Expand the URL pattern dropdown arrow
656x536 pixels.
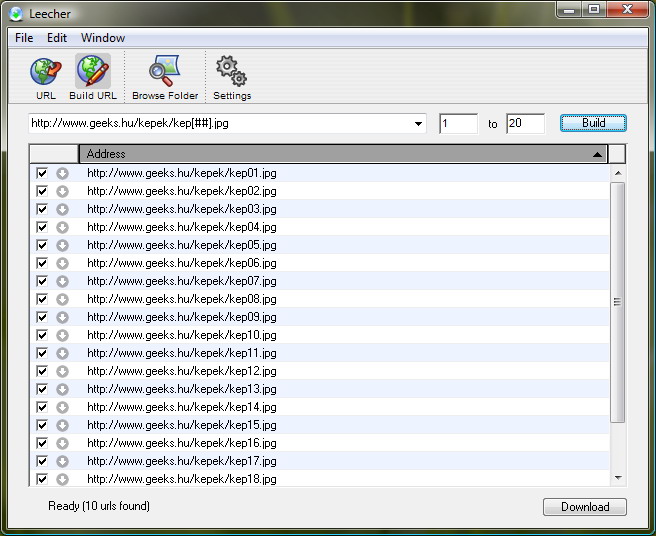click(x=419, y=124)
